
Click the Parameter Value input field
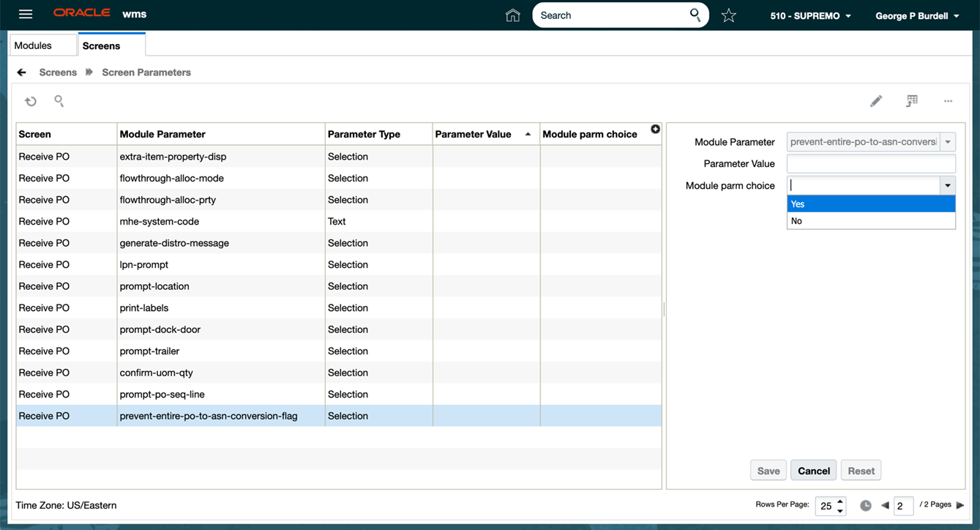click(871, 164)
